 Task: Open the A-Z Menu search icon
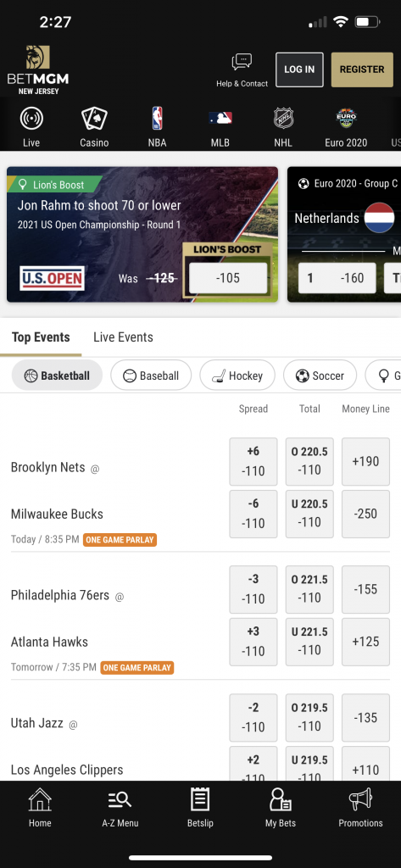[120, 800]
